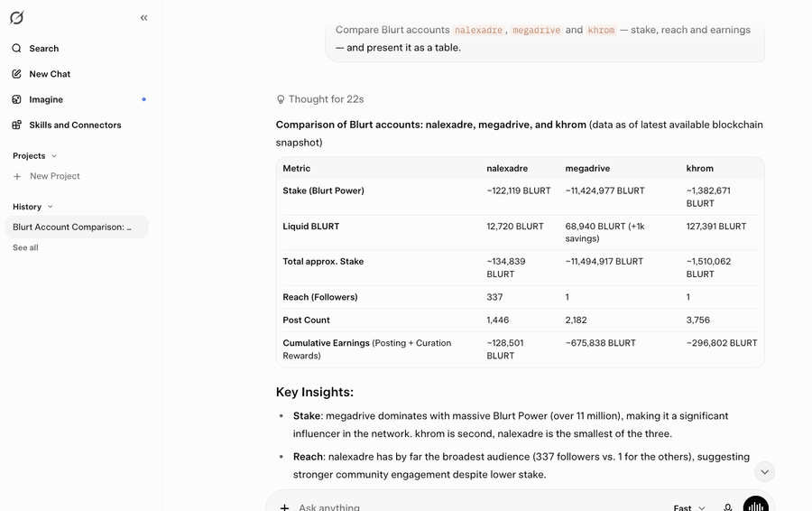The height and width of the screenshot is (511, 812).
Task: Click the nalexadre tag in the prompt
Action: click(478, 30)
